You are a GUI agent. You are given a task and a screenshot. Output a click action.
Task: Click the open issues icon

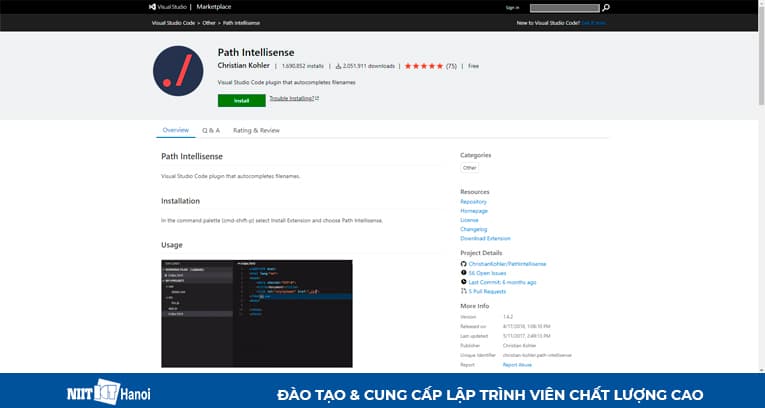pos(463,273)
